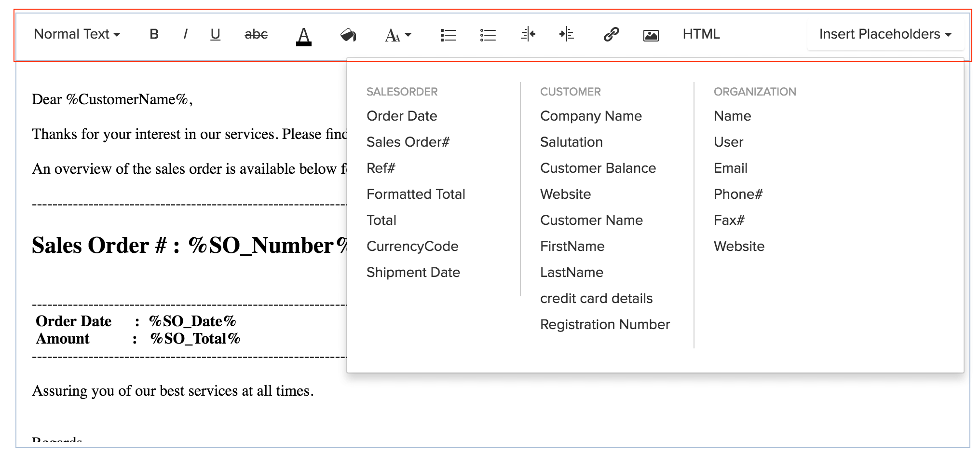Underline the selected text
Screen dimensions: 980x470
215,34
